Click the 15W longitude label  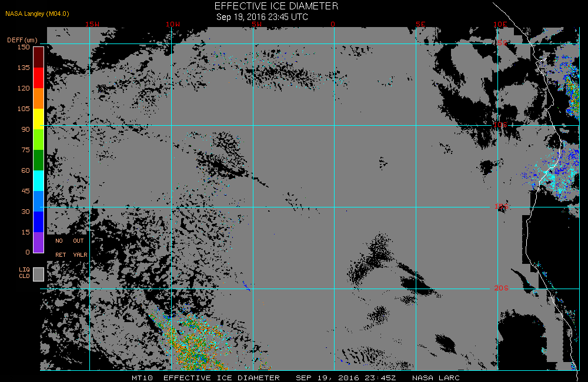tap(92, 24)
